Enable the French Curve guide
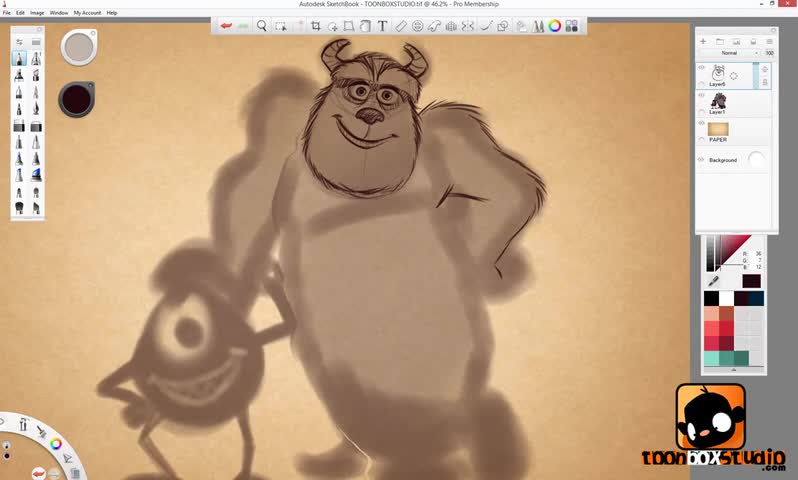The width and height of the screenshot is (798, 480). (434, 26)
